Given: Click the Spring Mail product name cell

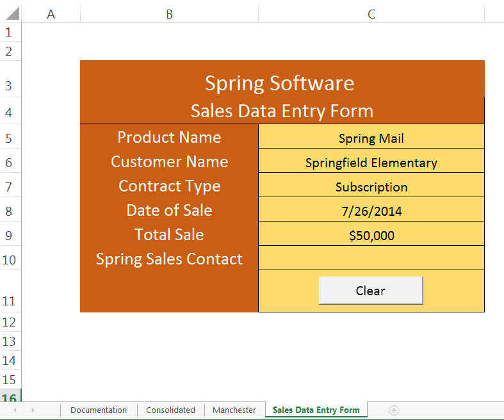Looking at the screenshot, I should (x=371, y=138).
